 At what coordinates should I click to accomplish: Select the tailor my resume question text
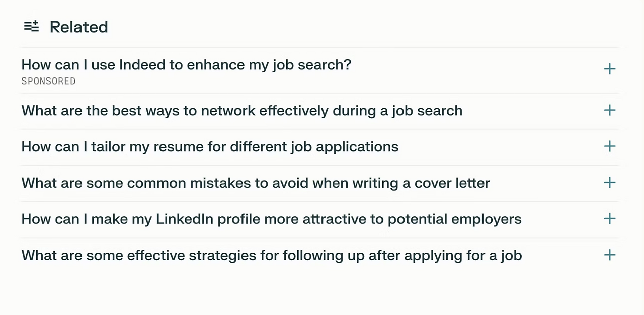[x=210, y=147]
